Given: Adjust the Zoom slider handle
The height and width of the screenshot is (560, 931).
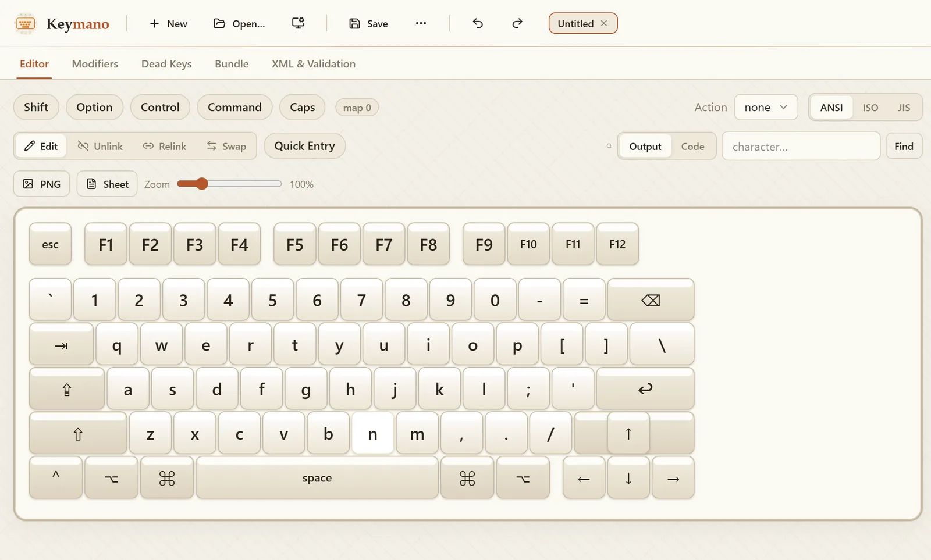Looking at the screenshot, I should point(201,184).
